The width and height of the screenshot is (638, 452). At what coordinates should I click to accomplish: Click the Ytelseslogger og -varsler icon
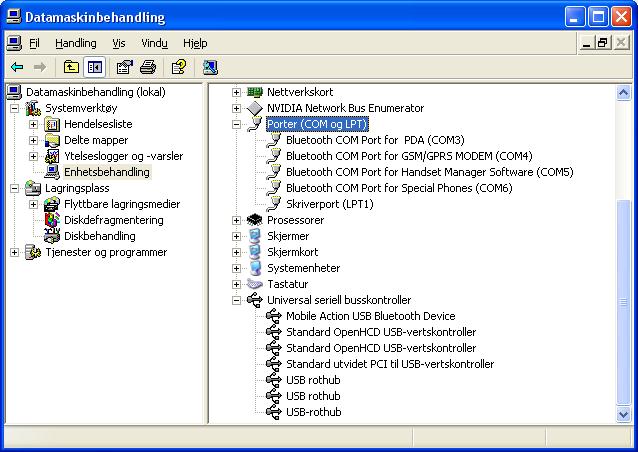[x=52, y=156]
